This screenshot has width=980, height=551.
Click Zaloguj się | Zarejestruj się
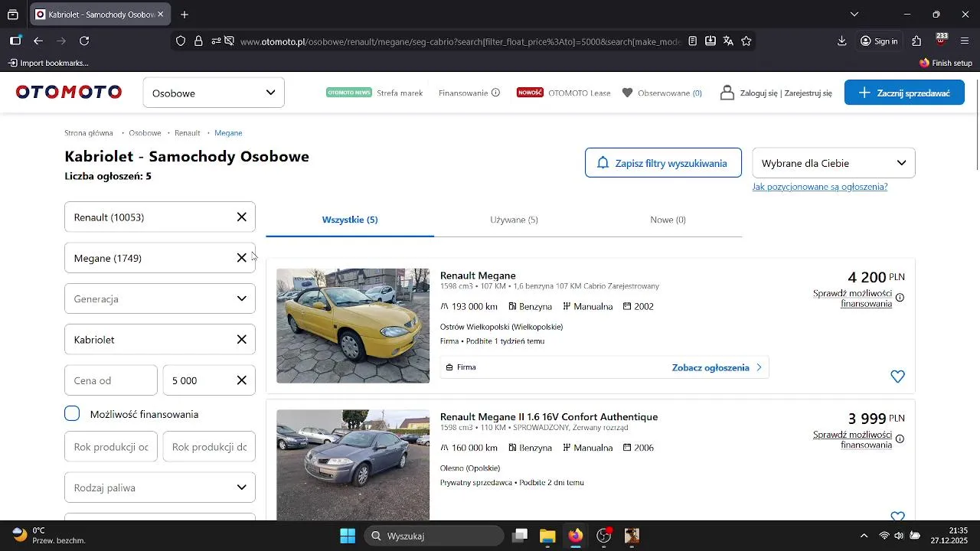(786, 93)
